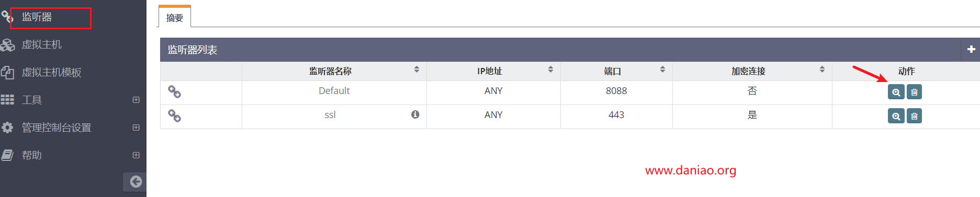Screen dimensions: 980x197
Task: Delete the Default listener
Action: (x=914, y=92)
